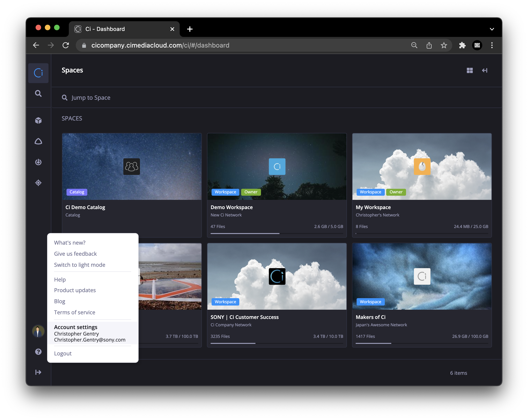Click the browser back arrow
The image size is (528, 420).
[x=36, y=45]
